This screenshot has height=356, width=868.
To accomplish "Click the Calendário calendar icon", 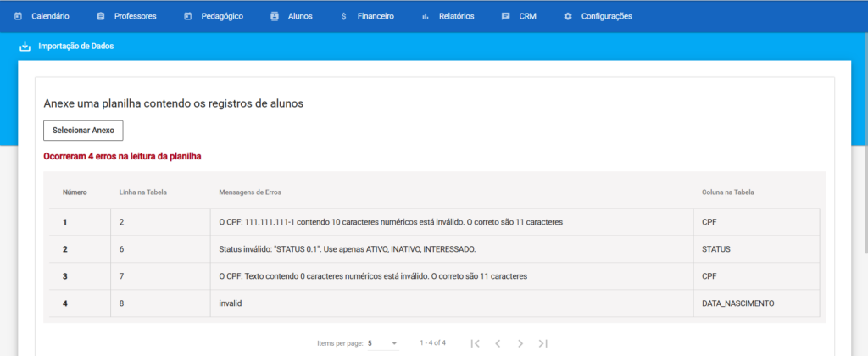I will click(x=18, y=16).
